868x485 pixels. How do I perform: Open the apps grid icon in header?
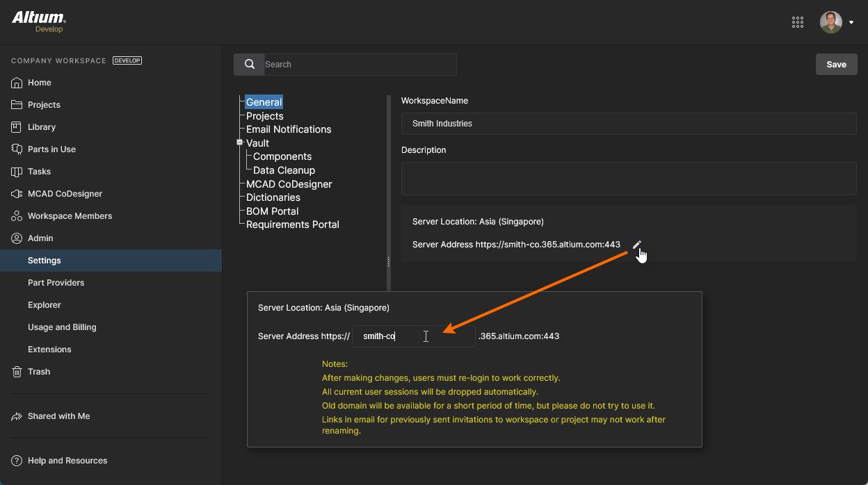(798, 22)
